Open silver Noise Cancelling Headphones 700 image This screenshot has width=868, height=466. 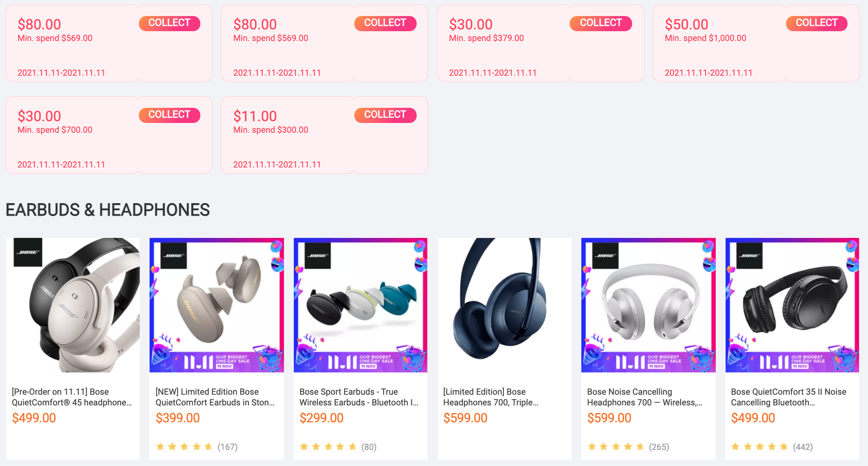[x=649, y=305]
